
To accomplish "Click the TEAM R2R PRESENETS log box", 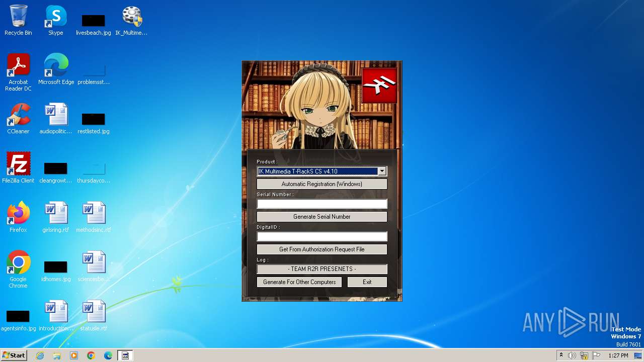I will [x=322, y=269].
